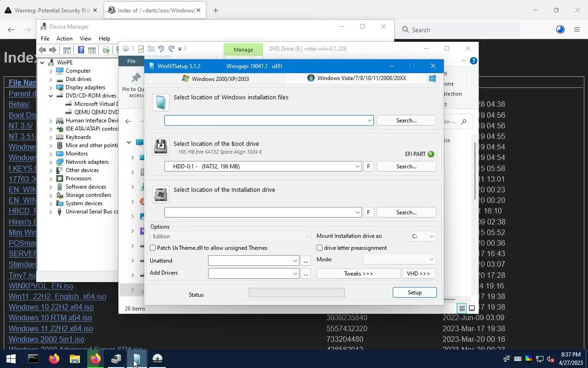Click Explorer search magnifier icon
This screenshot has width=588, height=368.
[464, 121]
